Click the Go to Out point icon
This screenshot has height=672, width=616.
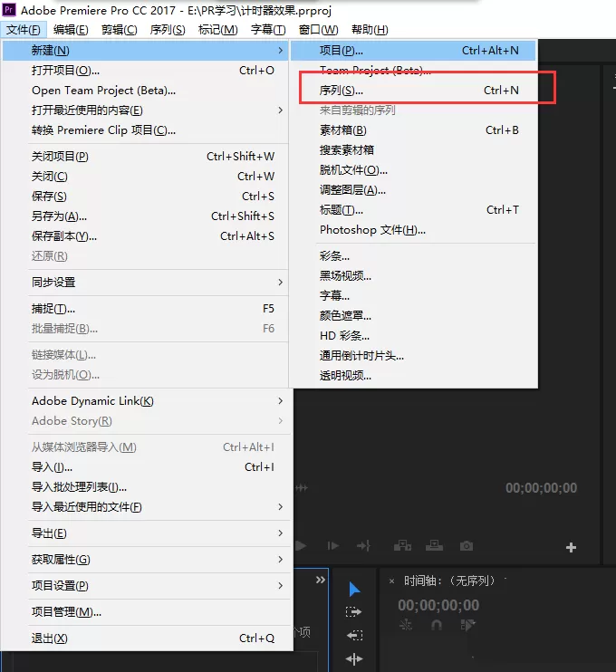(363, 545)
